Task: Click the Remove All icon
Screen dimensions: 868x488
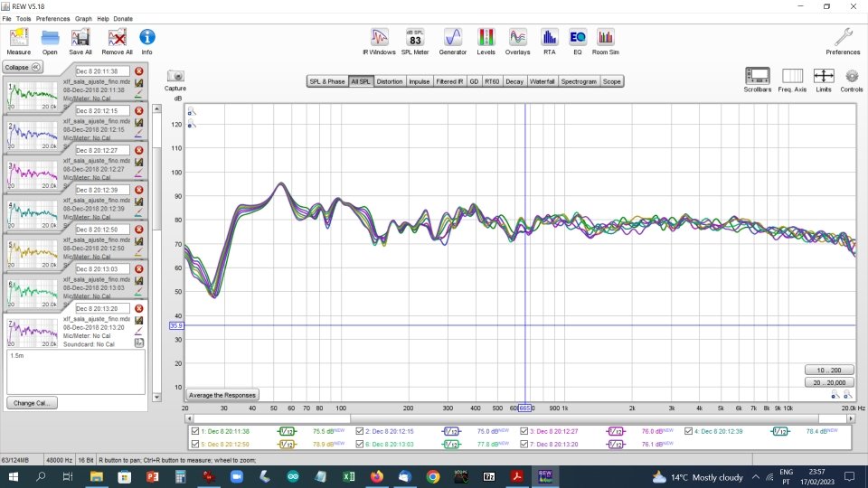Action: coord(117,38)
